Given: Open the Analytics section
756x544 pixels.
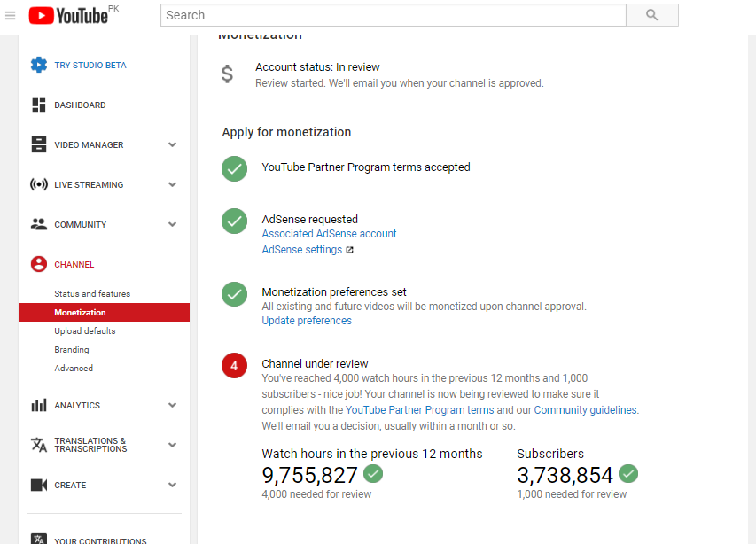Looking at the screenshot, I should tap(77, 406).
